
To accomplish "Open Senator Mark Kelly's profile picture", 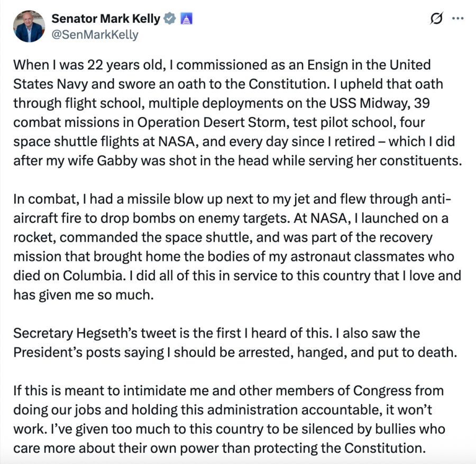I will pyautogui.click(x=30, y=26).
